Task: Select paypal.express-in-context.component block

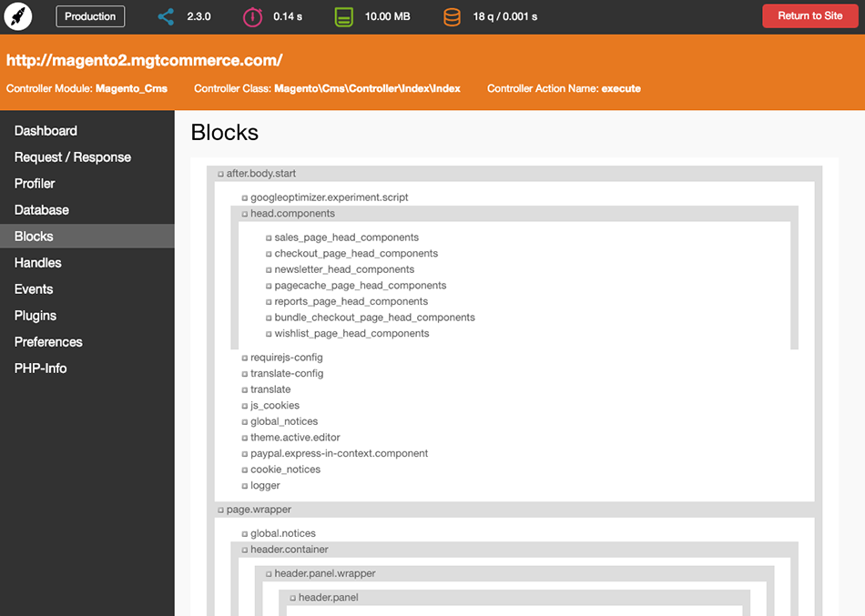Action: (x=340, y=453)
